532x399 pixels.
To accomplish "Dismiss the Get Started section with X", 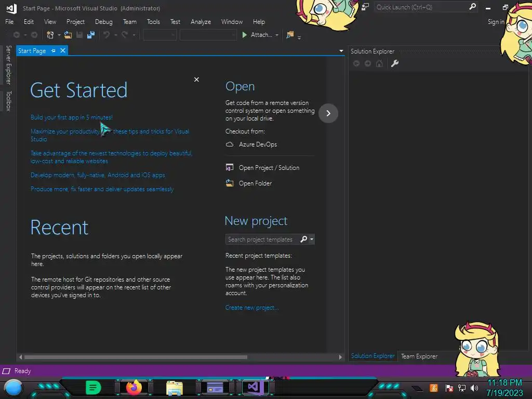I will click(196, 79).
